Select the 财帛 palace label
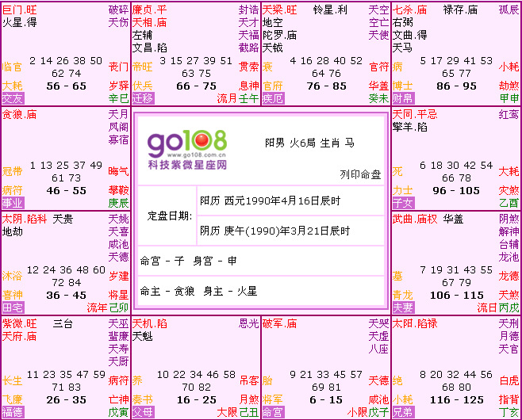Image resolution: width=522 pixels, height=420 pixels. (x=403, y=98)
